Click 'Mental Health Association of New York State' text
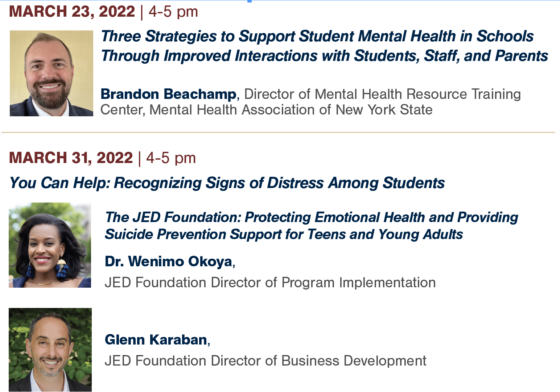560x392 pixels. click(x=291, y=110)
